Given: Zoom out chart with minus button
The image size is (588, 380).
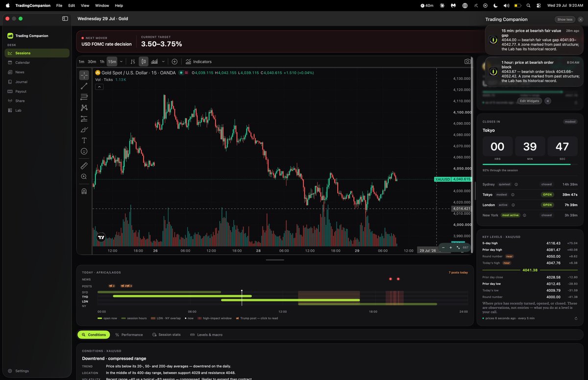Looking at the screenshot, I should (x=443, y=248).
